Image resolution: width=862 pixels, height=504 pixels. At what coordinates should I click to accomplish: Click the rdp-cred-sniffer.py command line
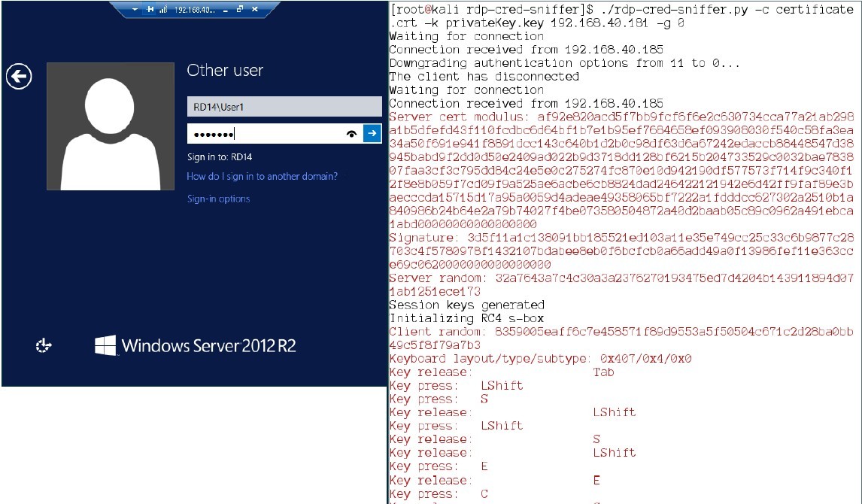coord(621,17)
